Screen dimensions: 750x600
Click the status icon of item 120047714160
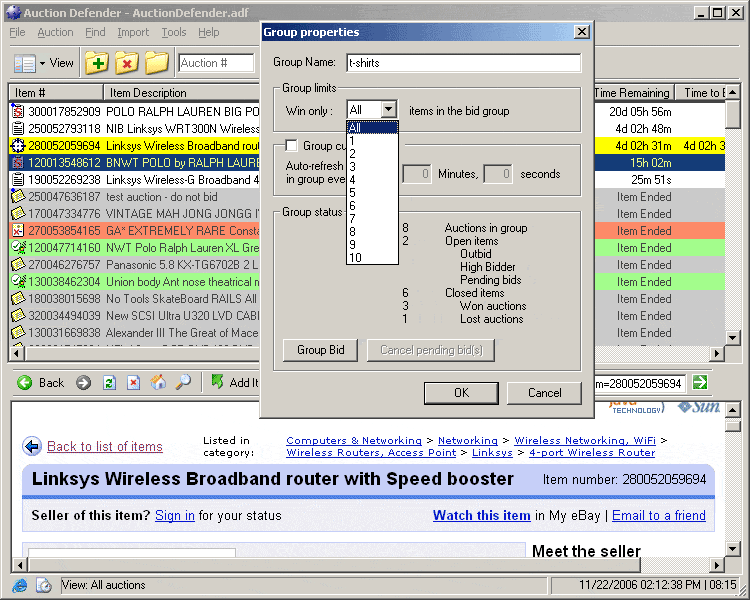(18, 247)
